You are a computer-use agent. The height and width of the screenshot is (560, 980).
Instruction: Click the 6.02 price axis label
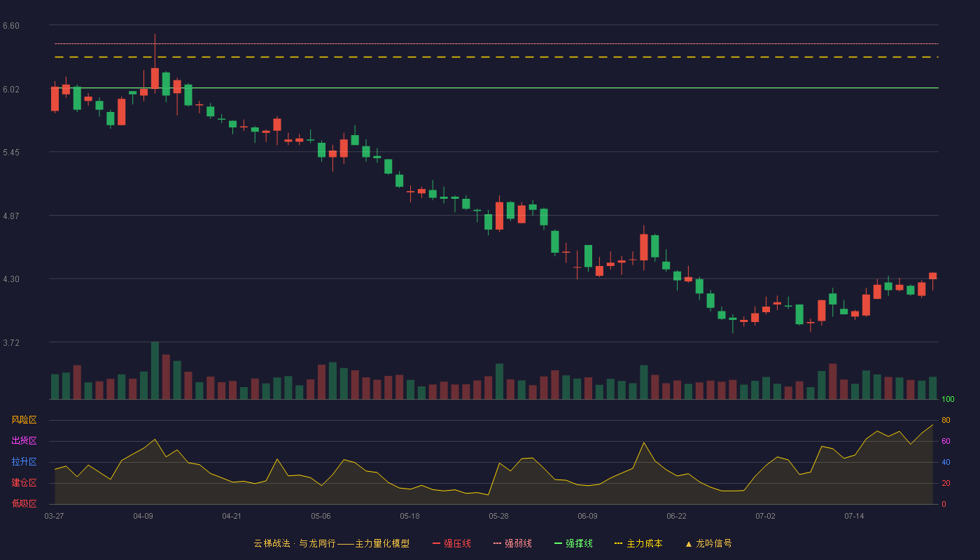(11, 90)
